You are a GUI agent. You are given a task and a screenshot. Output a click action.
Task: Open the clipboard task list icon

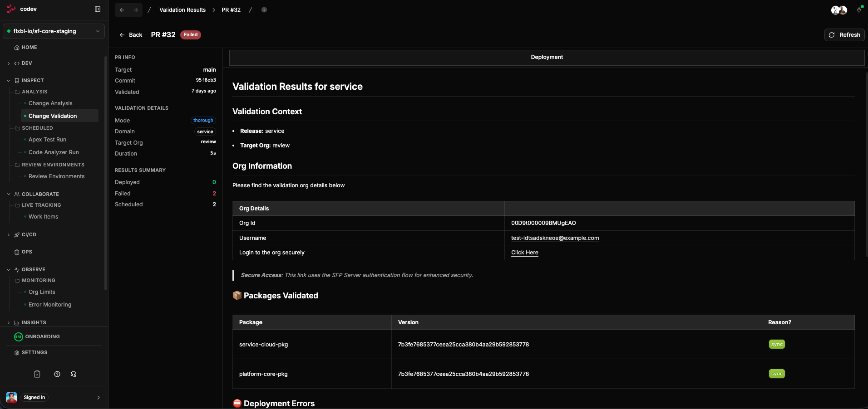(x=37, y=374)
